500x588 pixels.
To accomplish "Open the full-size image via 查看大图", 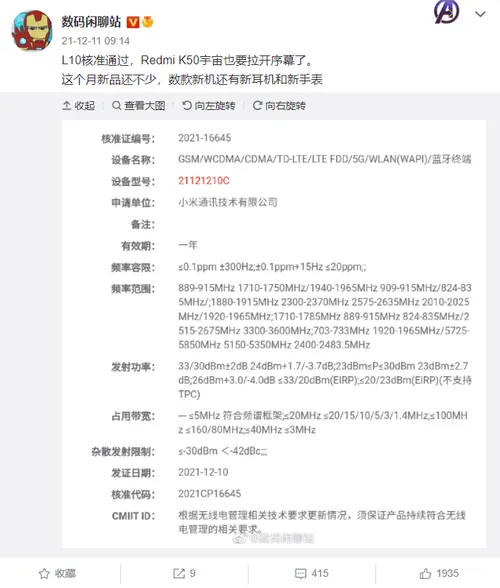I will tap(138, 106).
